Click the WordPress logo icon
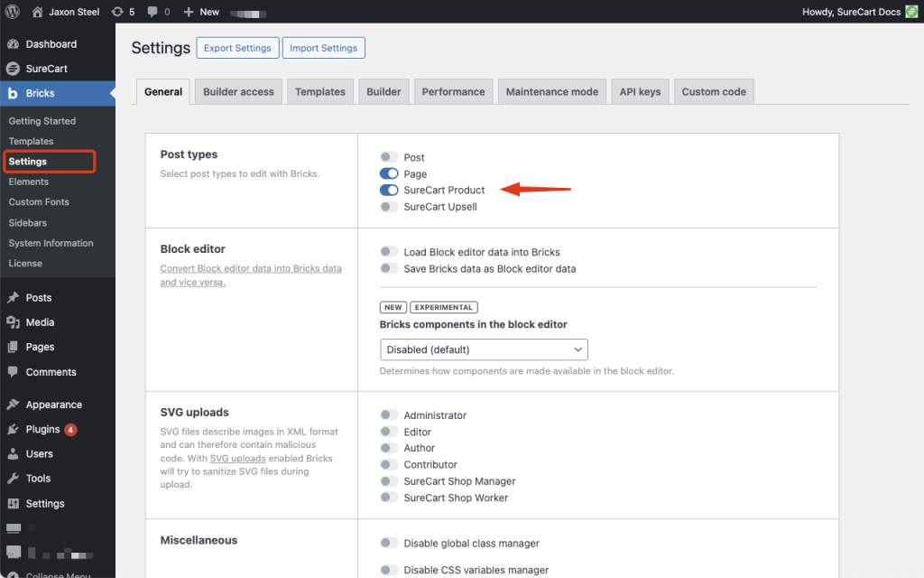Viewport: 924px width, 578px height. pyautogui.click(x=13, y=12)
